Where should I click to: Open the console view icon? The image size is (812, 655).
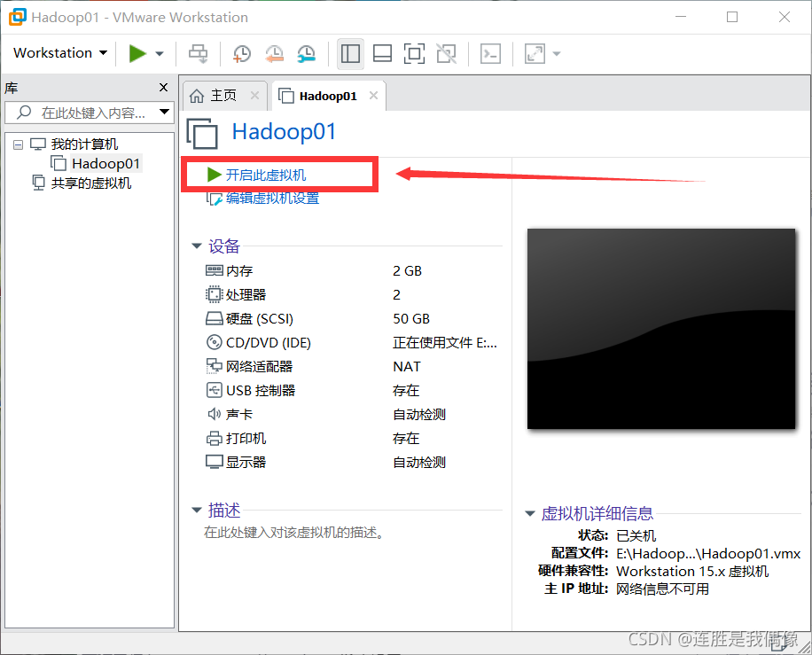pyautogui.click(x=490, y=53)
